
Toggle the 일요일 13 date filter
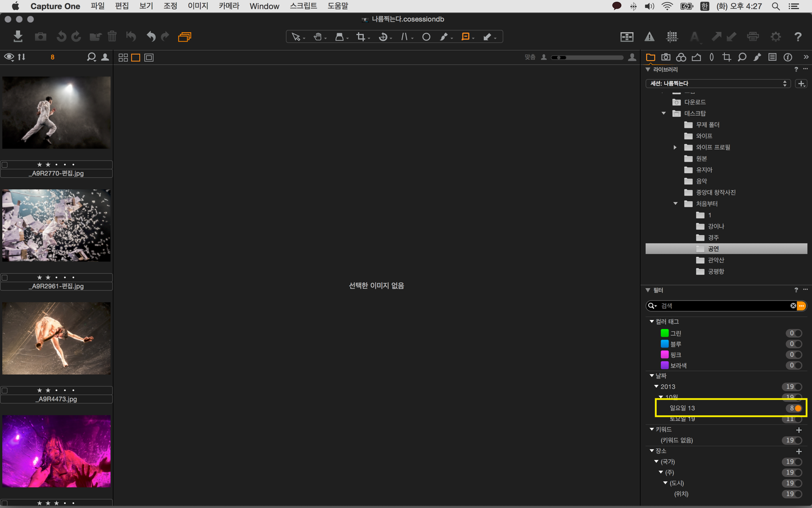point(798,408)
